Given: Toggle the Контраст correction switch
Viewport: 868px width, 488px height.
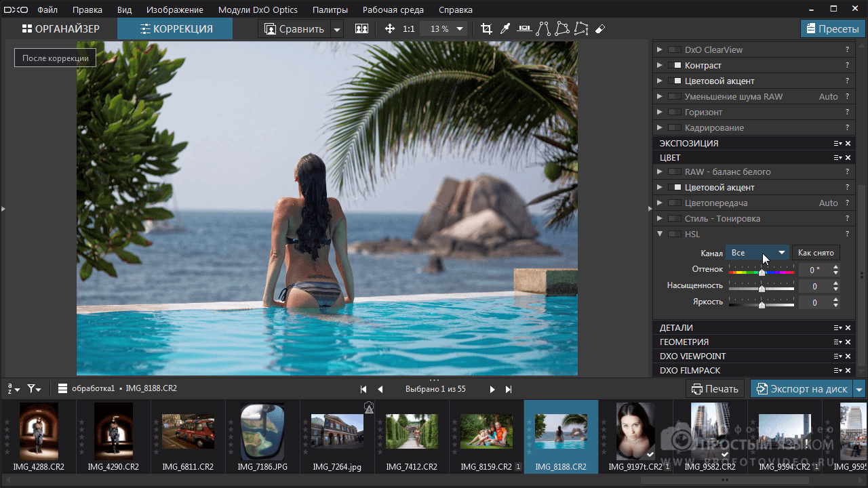Looking at the screenshot, I should (674, 65).
